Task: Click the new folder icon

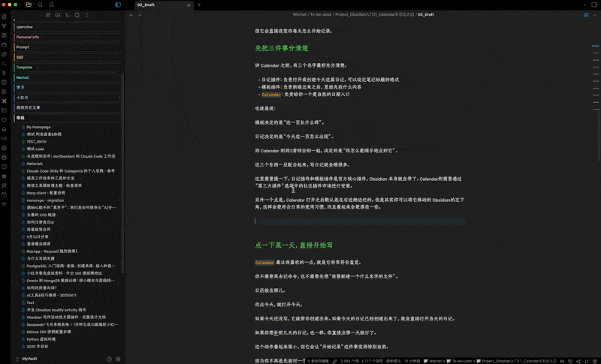Action: coord(58,15)
